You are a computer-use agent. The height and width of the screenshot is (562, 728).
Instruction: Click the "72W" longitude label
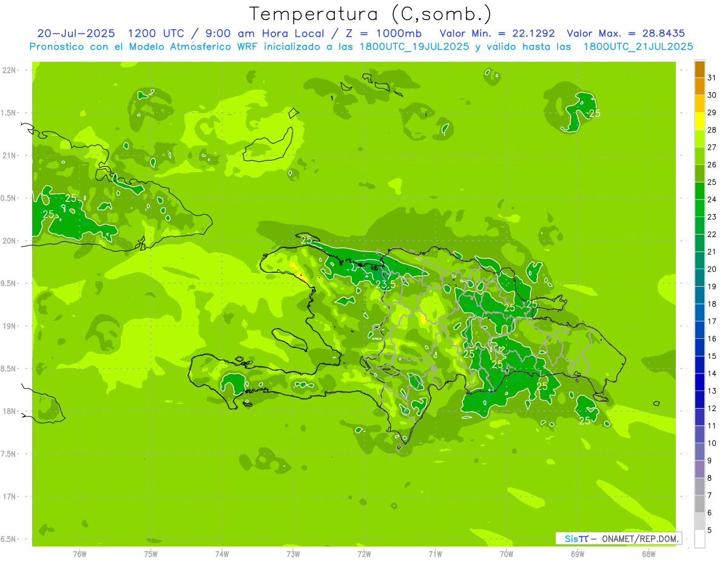click(364, 554)
